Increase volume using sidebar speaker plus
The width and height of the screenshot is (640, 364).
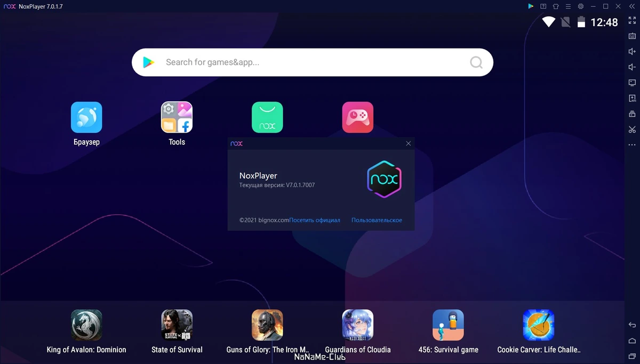tap(632, 51)
